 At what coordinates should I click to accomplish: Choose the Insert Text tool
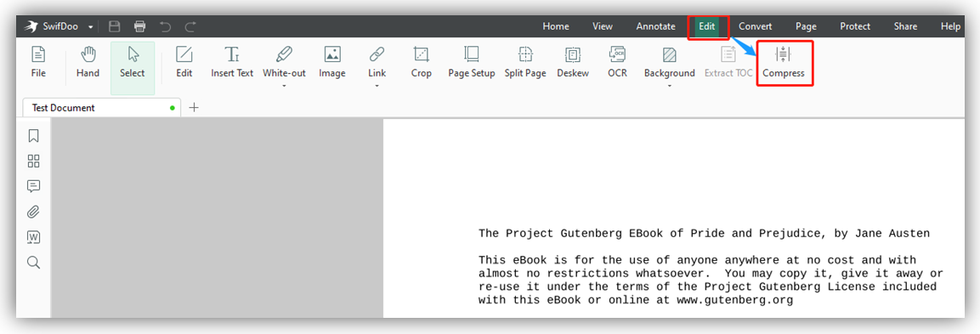pos(232,62)
